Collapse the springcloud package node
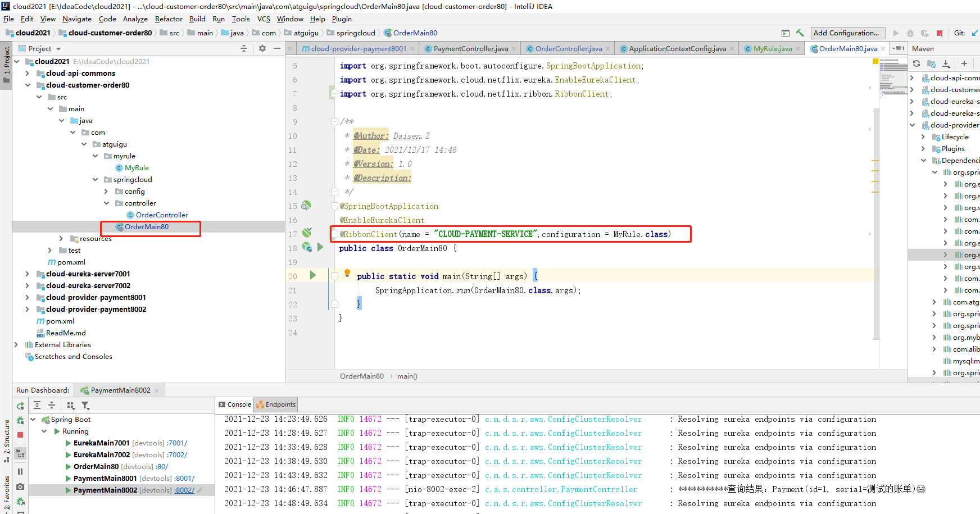This screenshot has height=514, width=980. point(95,180)
